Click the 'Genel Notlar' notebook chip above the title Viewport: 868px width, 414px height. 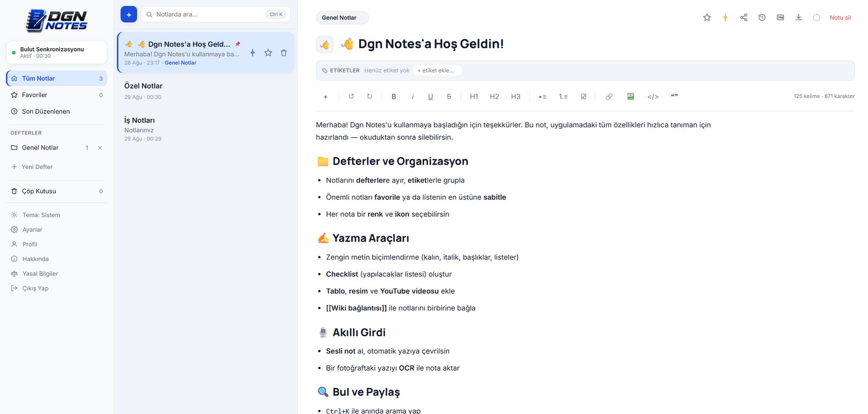(342, 18)
